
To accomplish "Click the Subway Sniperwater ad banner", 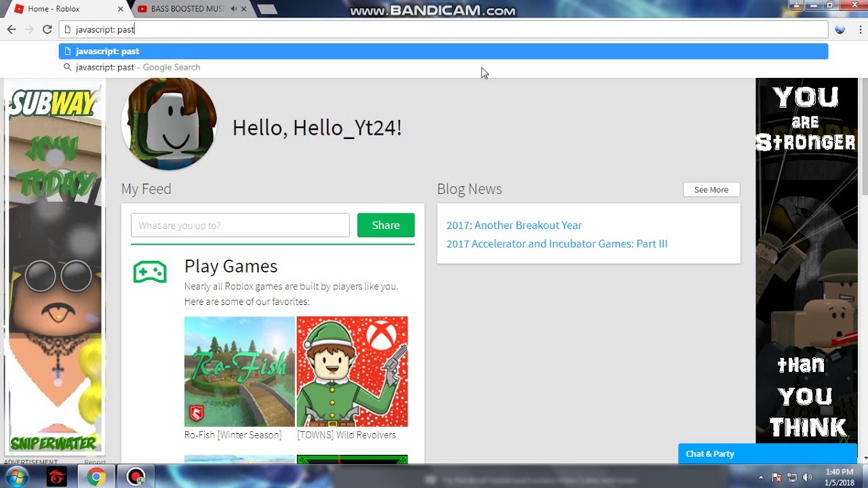I will [x=54, y=268].
